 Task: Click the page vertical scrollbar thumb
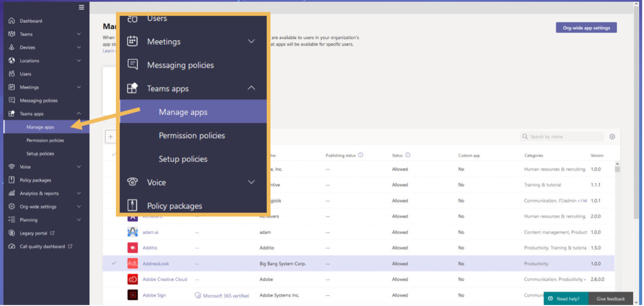(x=637, y=112)
